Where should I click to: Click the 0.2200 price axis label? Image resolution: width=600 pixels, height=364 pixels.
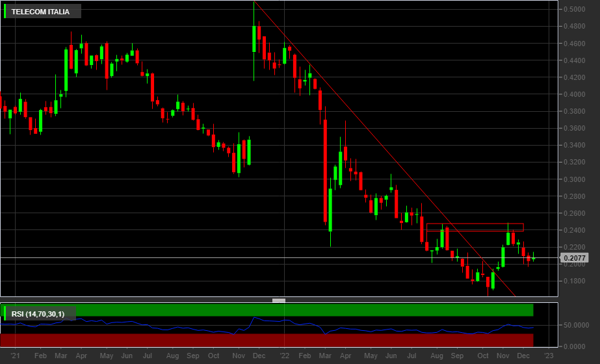point(575,247)
